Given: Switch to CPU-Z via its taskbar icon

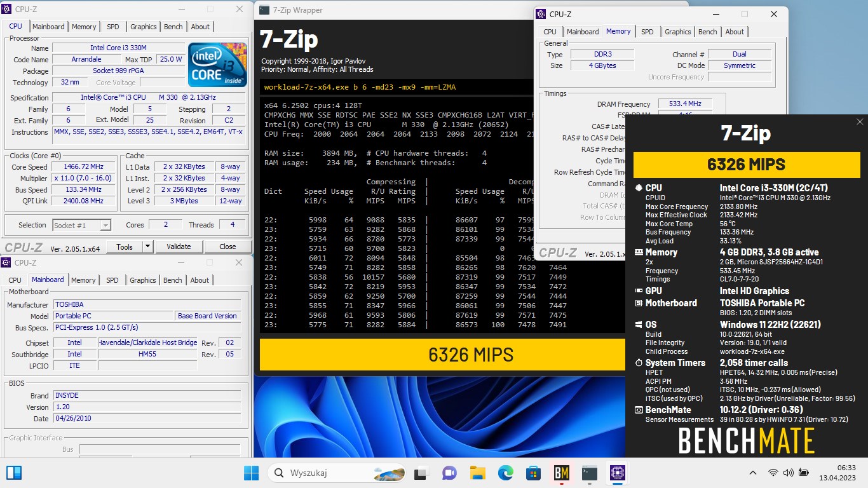Looking at the screenshot, I should pyautogui.click(x=618, y=473).
